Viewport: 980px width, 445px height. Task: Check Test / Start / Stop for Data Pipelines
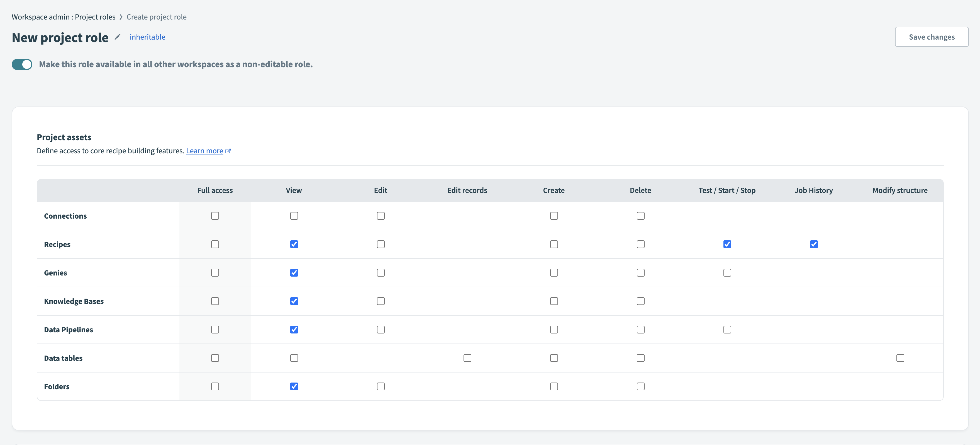coord(727,329)
